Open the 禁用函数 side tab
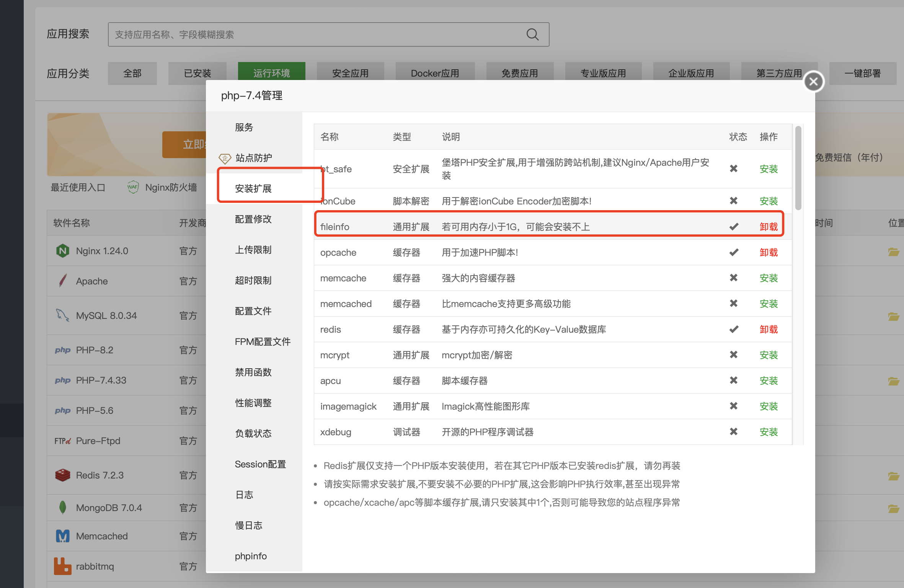The image size is (904, 588). [x=254, y=372]
